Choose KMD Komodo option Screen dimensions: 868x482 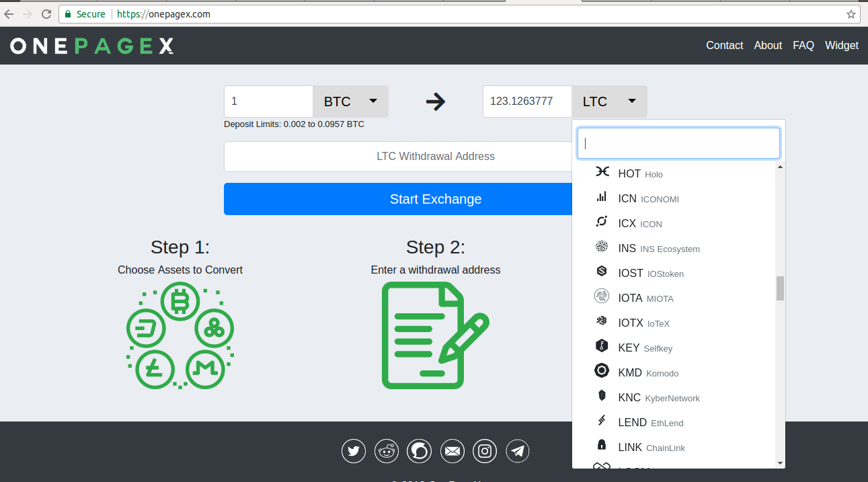tap(674, 372)
